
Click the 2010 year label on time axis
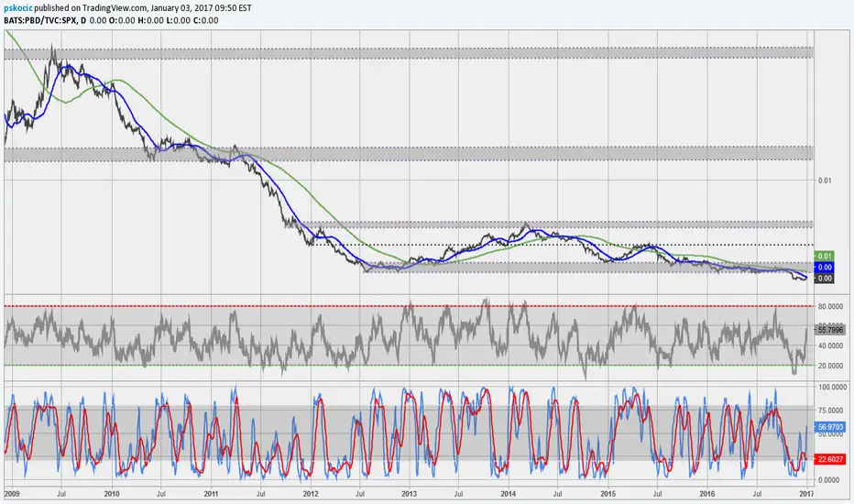[x=112, y=494]
